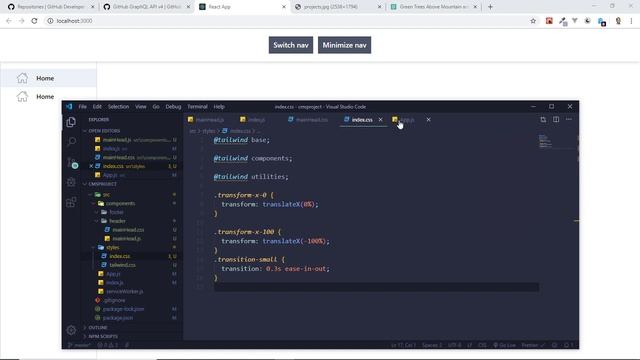Open the Go menu

[x=156, y=107]
